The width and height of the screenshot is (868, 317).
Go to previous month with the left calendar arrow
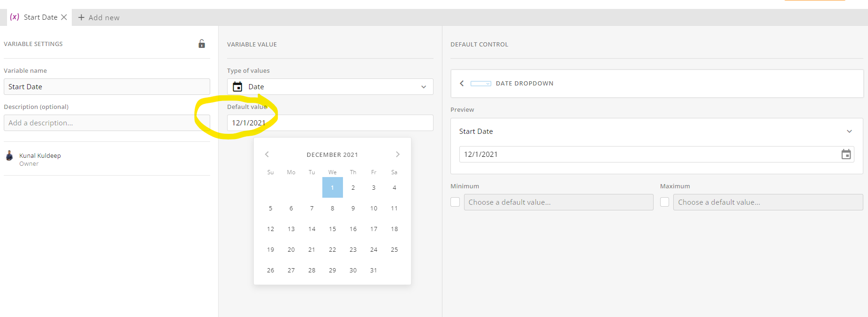(x=267, y=154)
